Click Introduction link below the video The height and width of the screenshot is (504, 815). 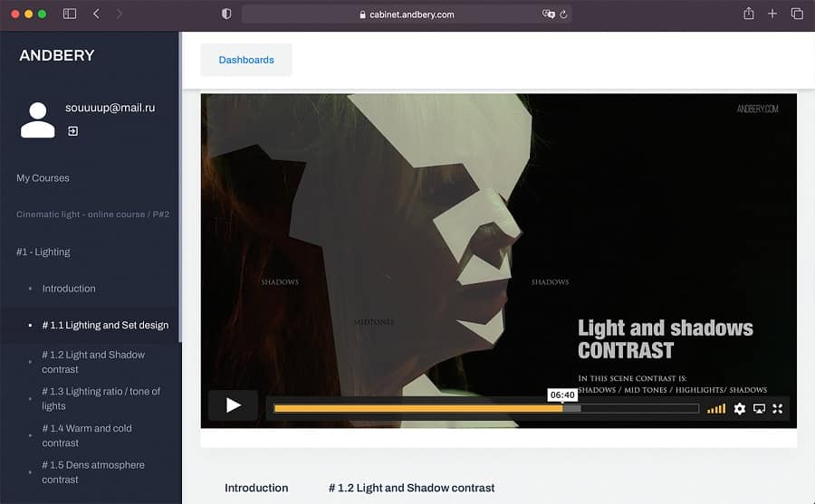[256, 488]
